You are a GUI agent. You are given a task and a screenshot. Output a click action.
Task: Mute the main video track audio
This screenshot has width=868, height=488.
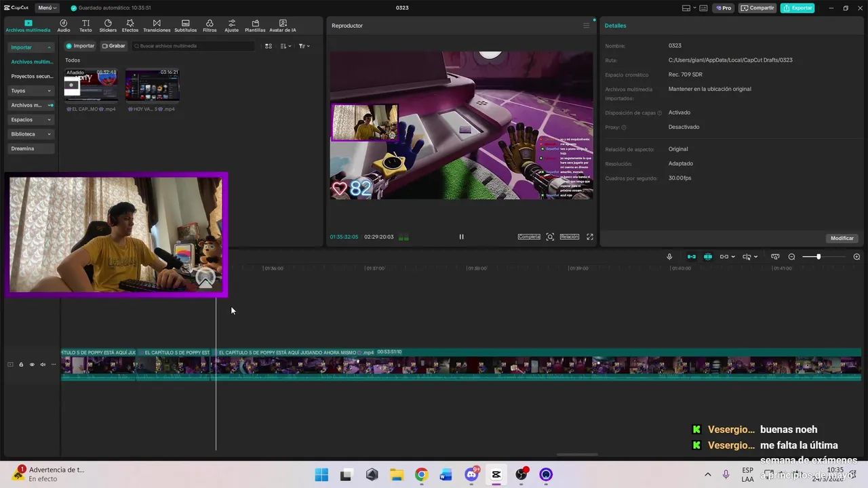coord(43,365)
